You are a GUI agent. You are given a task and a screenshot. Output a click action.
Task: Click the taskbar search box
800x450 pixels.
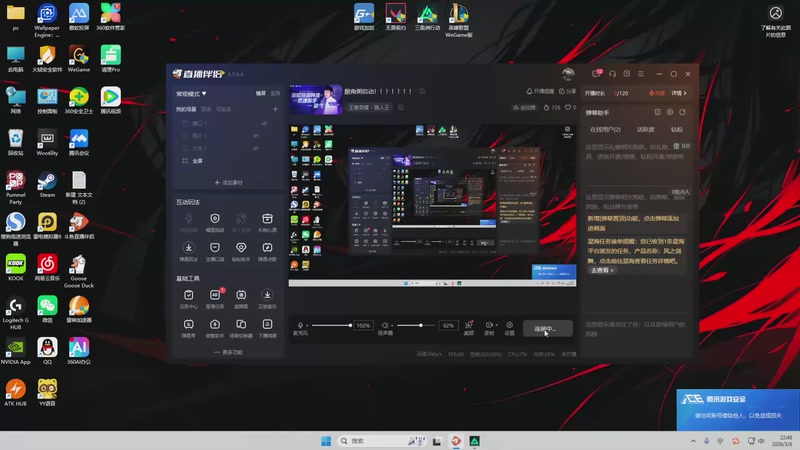[382, 441]
